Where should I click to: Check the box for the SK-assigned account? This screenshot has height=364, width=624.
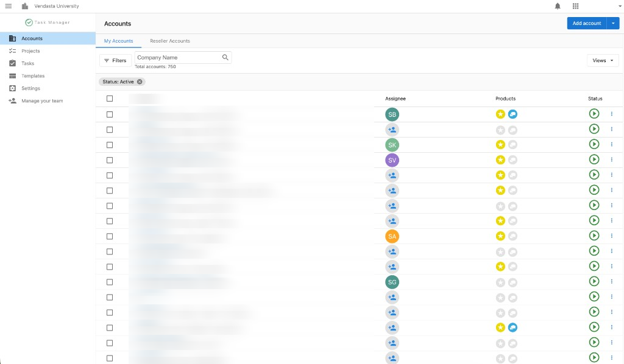[110, 145]
